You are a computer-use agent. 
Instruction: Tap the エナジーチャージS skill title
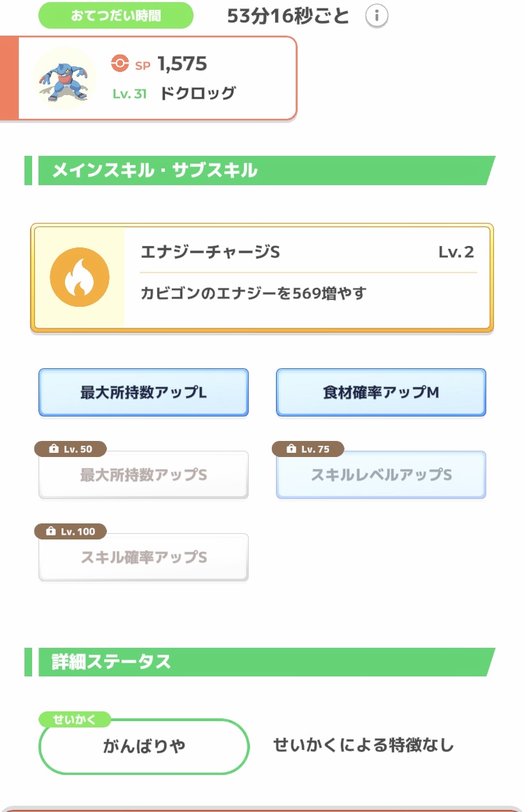(x=210, y=252)
